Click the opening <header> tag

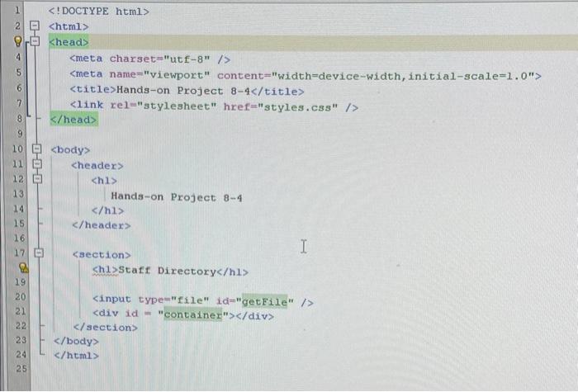97,165
